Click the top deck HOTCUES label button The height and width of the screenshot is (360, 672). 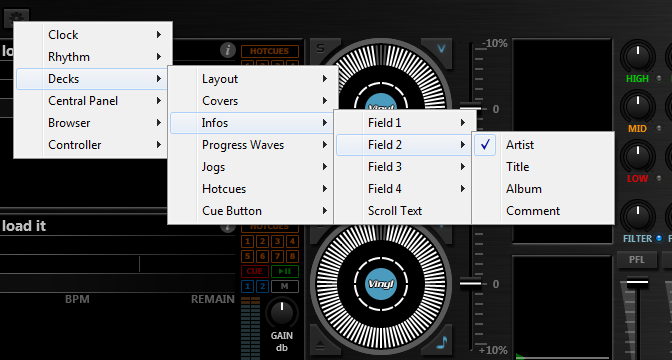[270, 51]
